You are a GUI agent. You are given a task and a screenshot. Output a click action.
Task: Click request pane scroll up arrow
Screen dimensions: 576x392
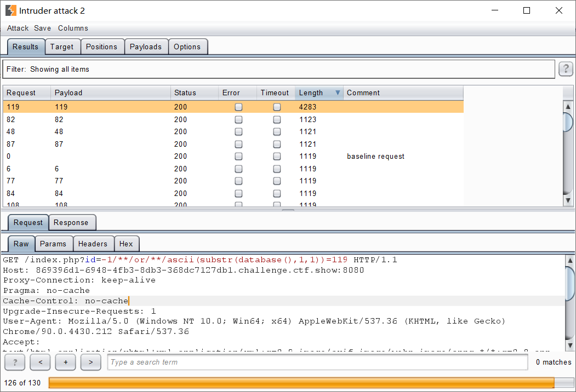[x=570, y=260]
